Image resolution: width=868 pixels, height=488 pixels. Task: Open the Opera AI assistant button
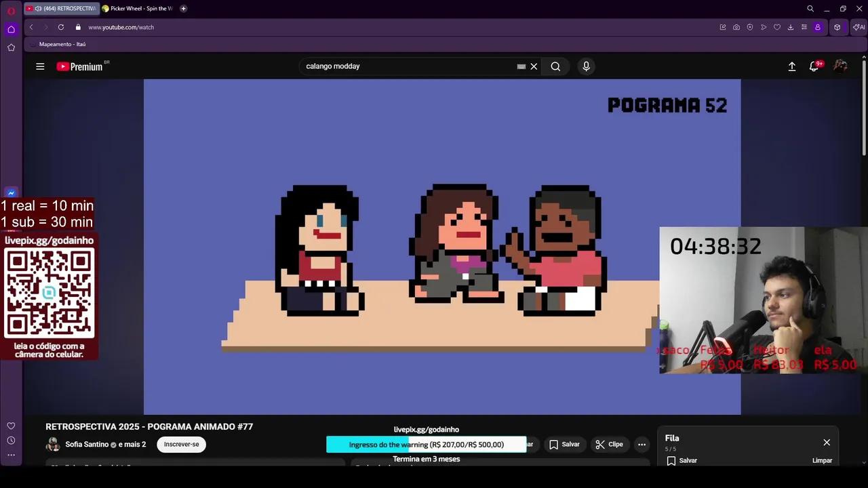point(859,27)
